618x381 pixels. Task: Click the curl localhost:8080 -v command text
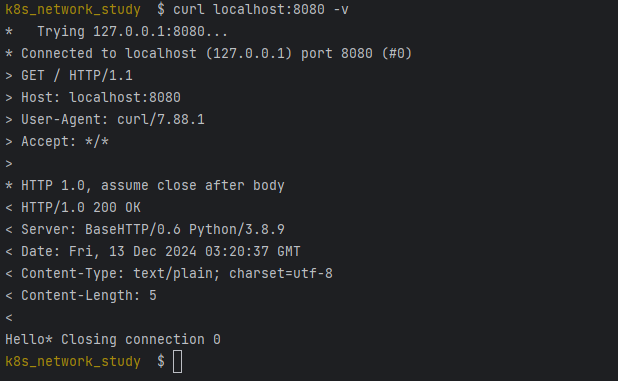pos(261,9)
